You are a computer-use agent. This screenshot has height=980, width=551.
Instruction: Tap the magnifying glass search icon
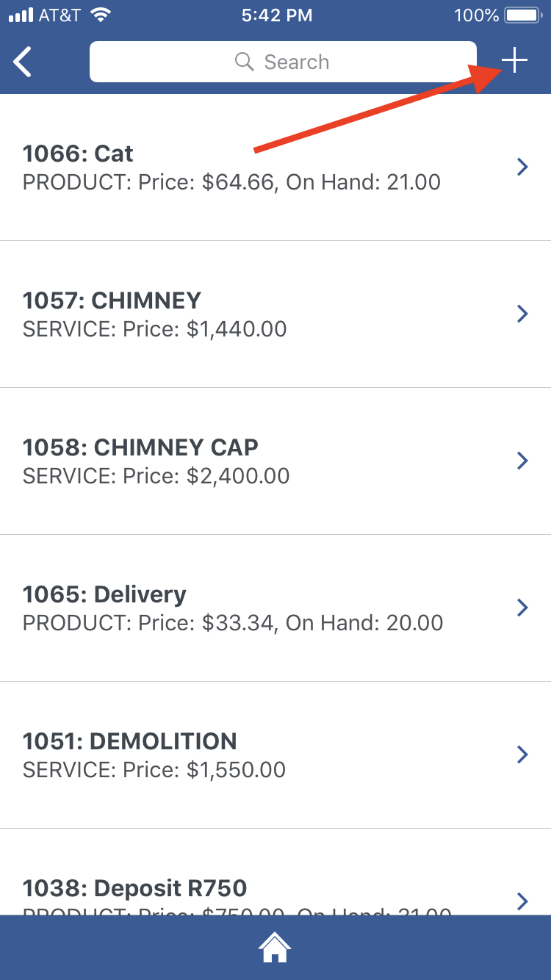point(244,62)
